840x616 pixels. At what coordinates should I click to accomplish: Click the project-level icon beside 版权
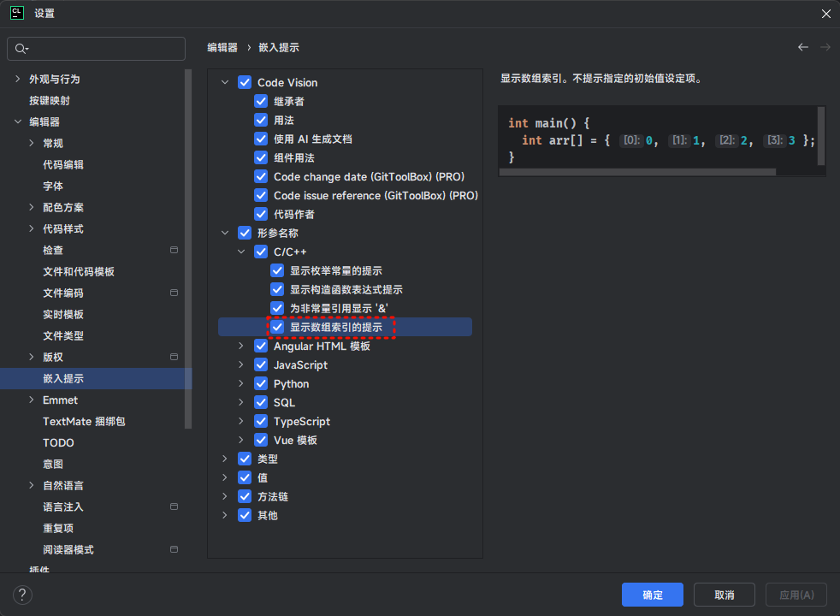click(x=174, y=357)
